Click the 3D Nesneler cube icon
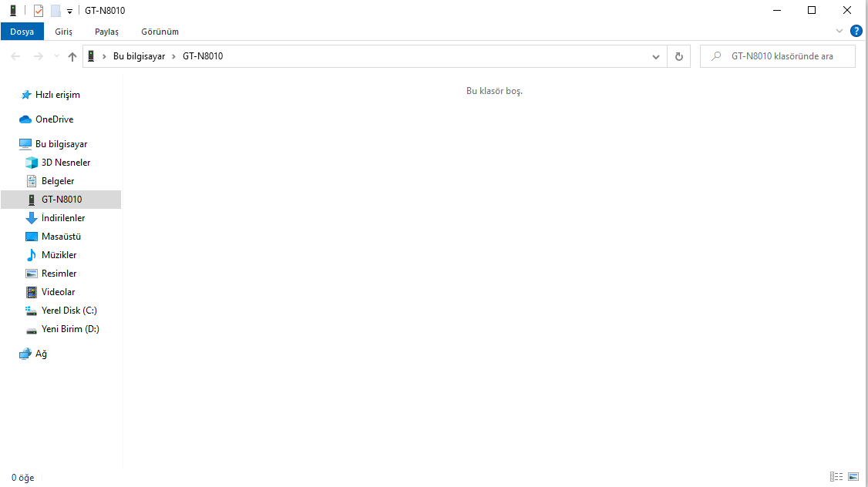 (32, 162)
